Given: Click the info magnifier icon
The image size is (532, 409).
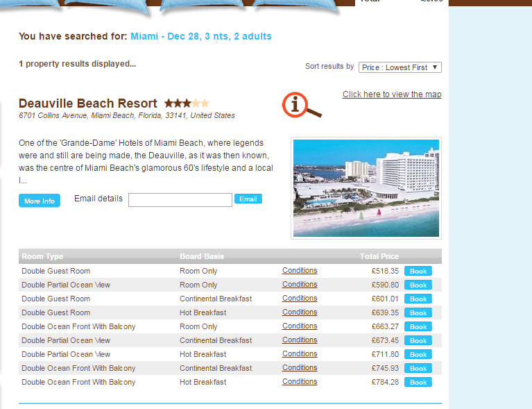Looking at the screenshot, I should [x=302, y=105].
